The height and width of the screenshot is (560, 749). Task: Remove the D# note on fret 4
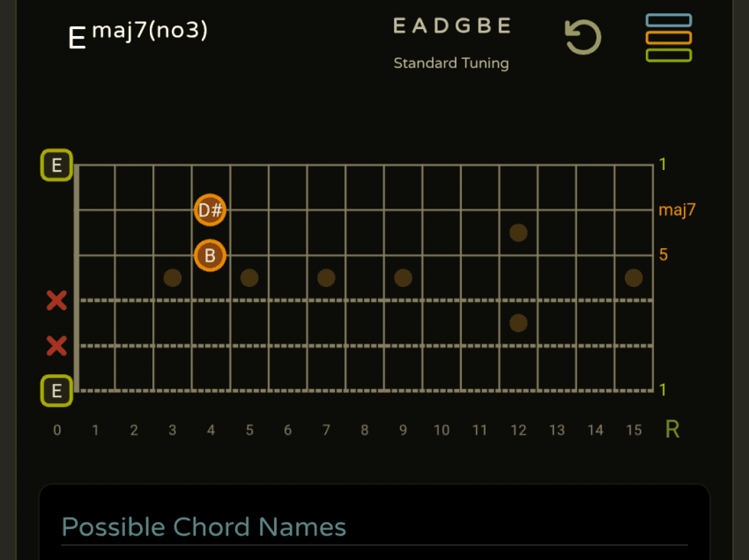(x=211, y=210)
